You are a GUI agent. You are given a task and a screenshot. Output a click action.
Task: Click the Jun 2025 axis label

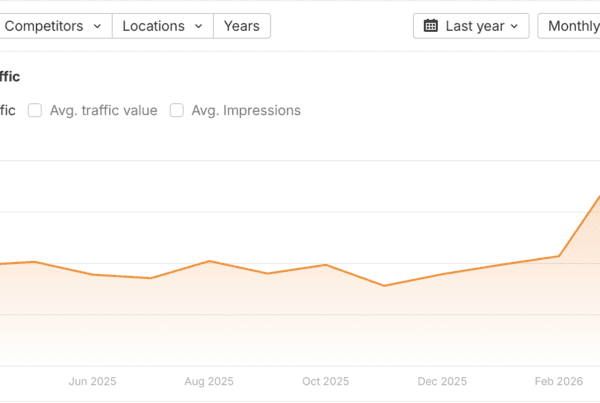tap(92, 381)
